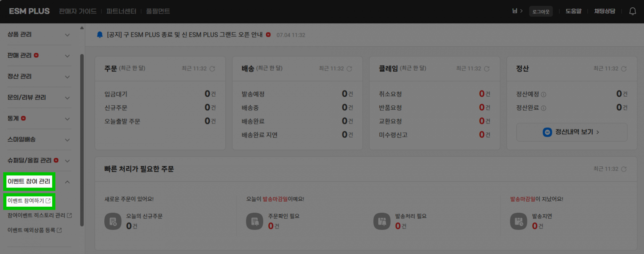Screen dimensions: 644x254
Task: Open 참여이벤트 히스토리 관리 link
Action: (36, 215)
